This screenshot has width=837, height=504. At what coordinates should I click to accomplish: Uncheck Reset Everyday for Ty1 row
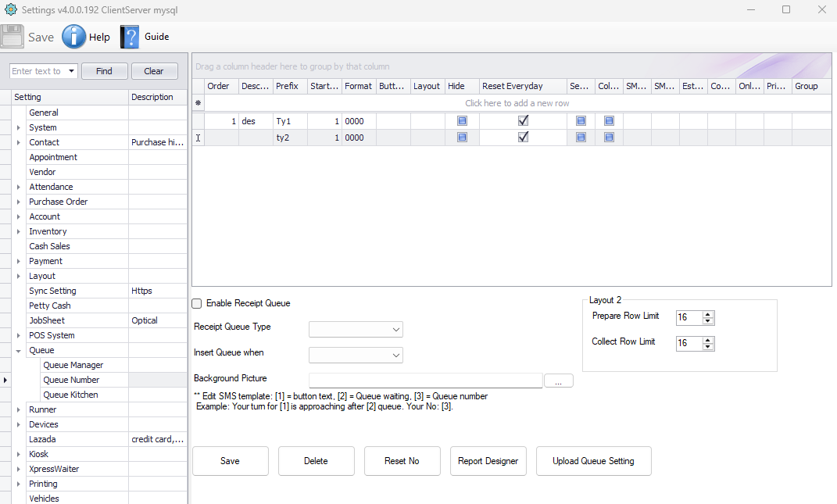(x=523, y=121)
